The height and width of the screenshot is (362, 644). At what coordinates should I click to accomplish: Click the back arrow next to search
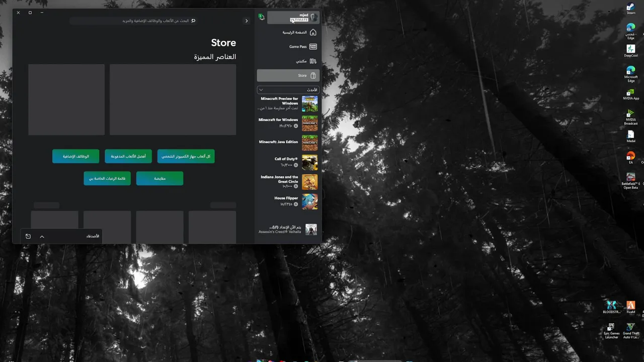click(x=247, y=21)
